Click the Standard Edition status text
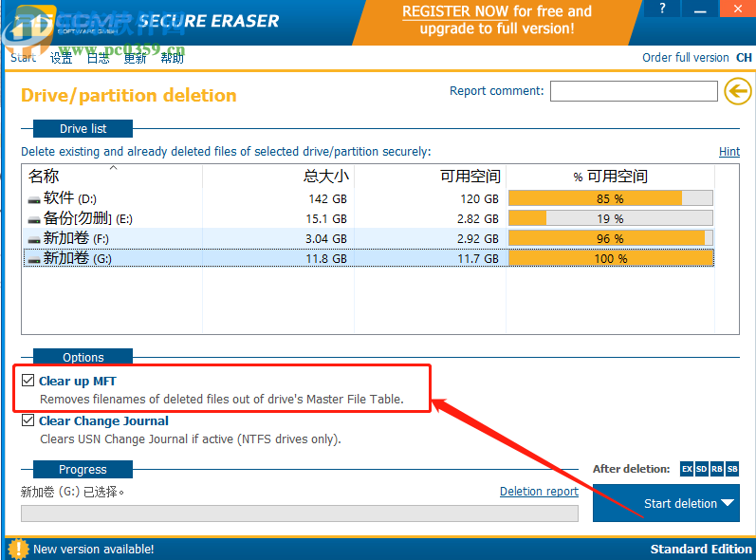 tap(701, 549)
